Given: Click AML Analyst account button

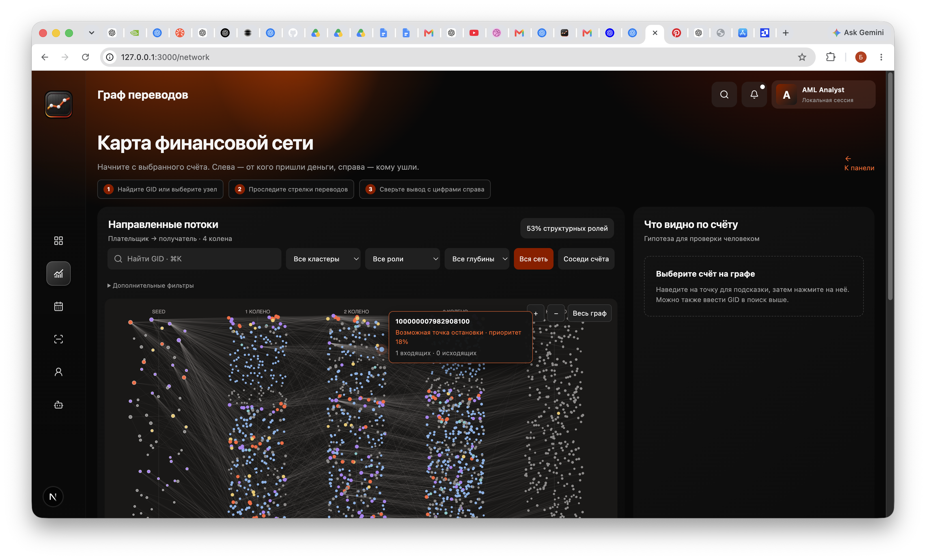Looking at the screenshot, I should 823,94.
